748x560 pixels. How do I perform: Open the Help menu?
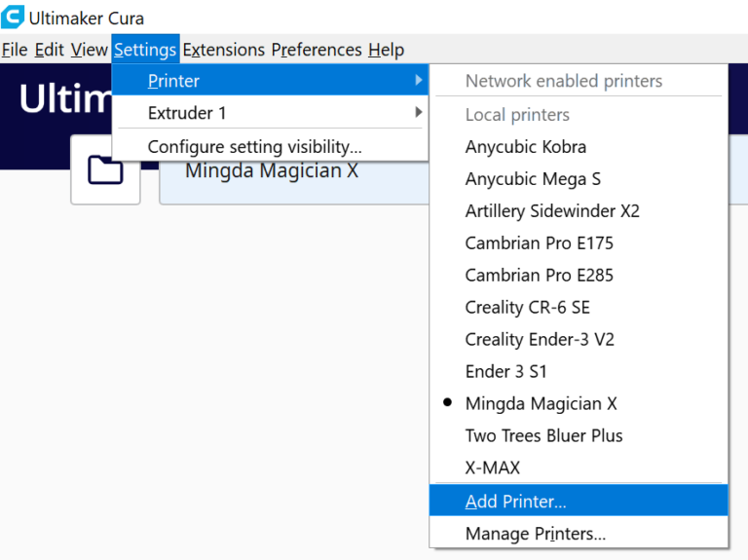click(x=386, y=50)
